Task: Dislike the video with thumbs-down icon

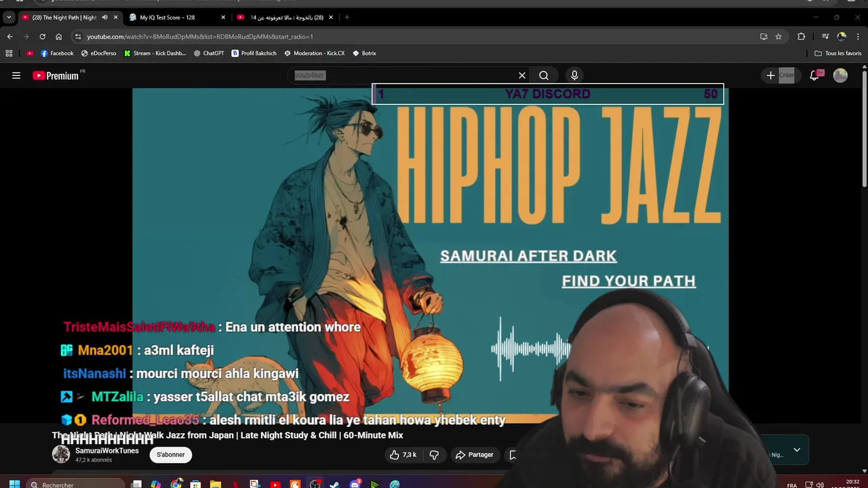Action: [434, 455]
